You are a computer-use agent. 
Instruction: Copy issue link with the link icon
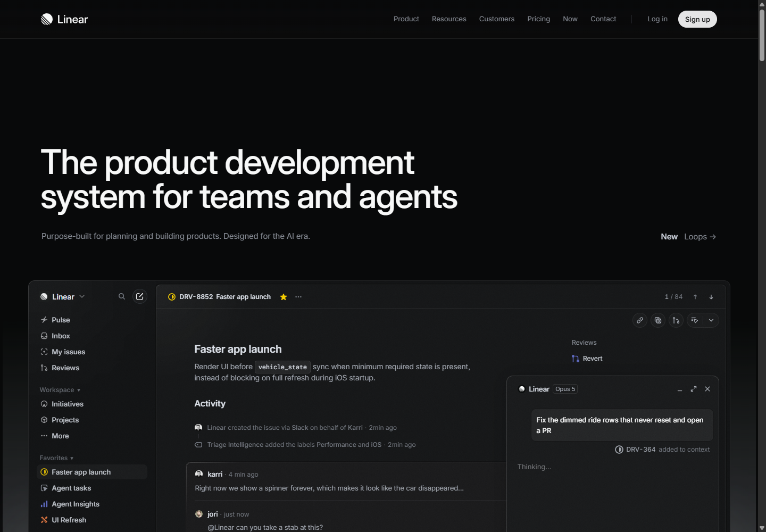[640, 320]
